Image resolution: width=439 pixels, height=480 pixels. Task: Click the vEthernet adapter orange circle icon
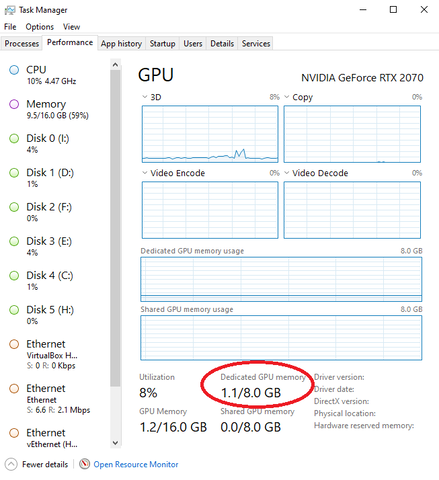coord(14,433)
